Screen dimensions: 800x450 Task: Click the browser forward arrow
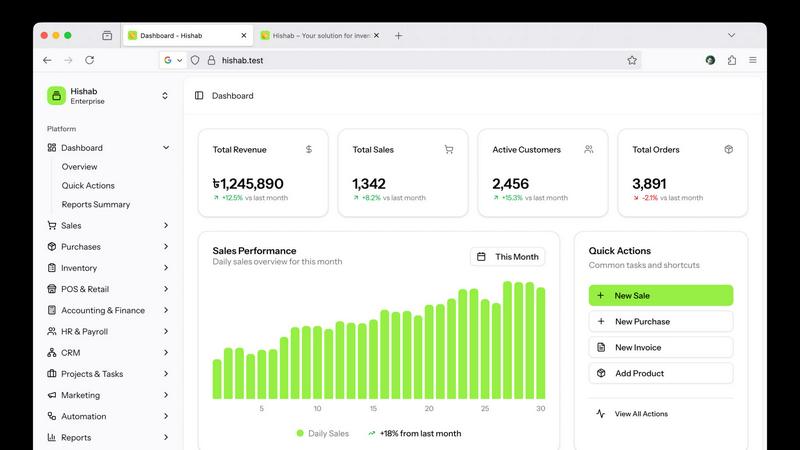point(68,60)
